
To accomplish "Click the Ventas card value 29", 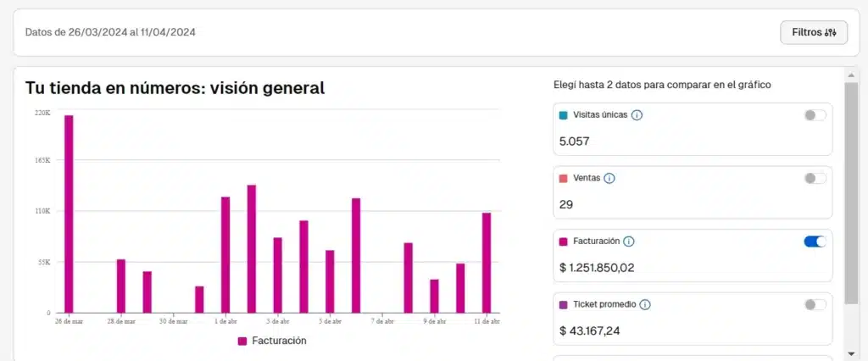I will coord(566,204).
